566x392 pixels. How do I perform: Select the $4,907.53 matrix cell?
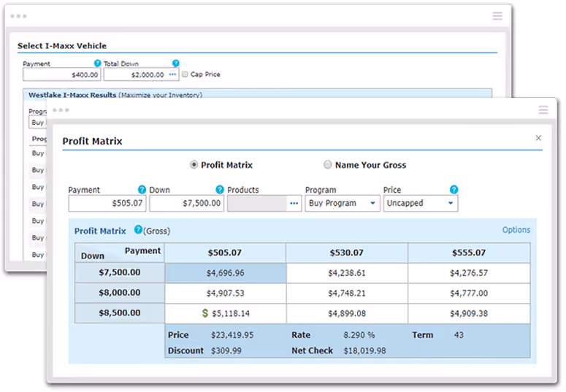(225, 293)
